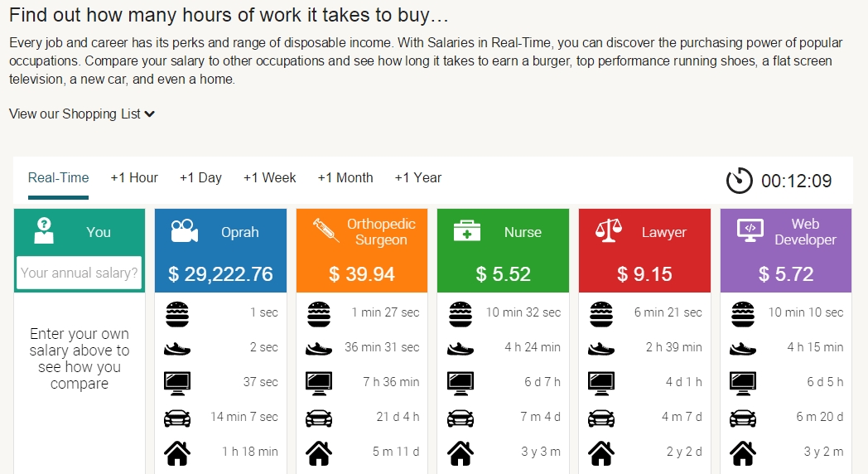Click the burger icon in Orthopedic Surgeon column
Image resolution: width=868 pixels, height=474 pixels.
319,314
